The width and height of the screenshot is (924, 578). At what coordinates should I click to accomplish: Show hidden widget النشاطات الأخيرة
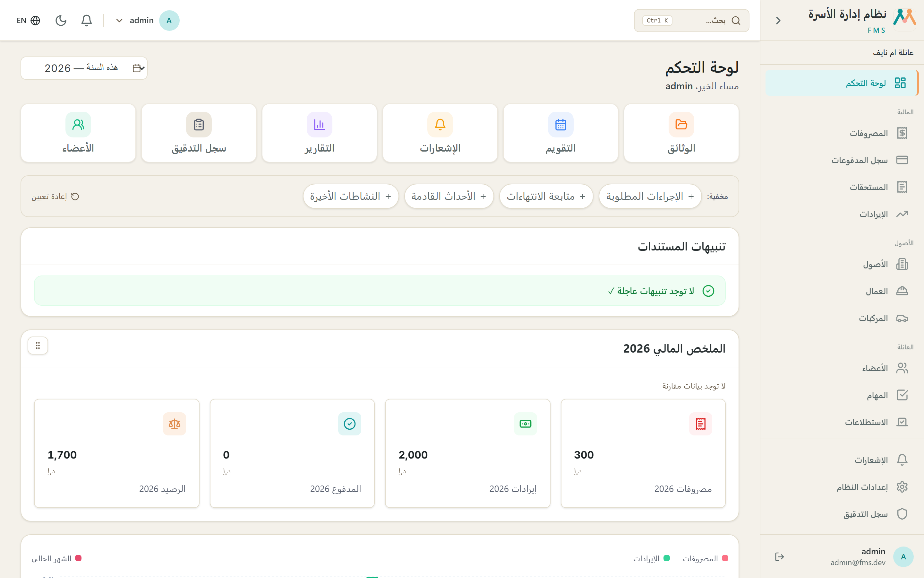point(350,196)
